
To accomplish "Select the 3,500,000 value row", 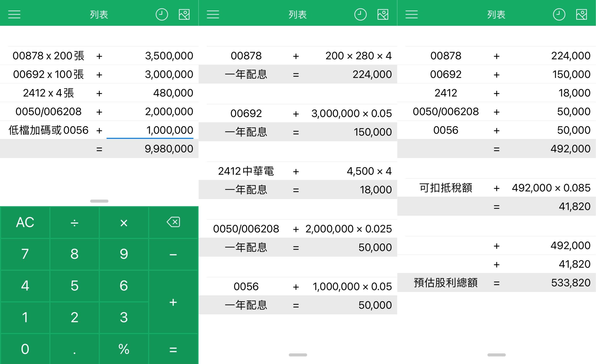I will click(x=99, y=56).
